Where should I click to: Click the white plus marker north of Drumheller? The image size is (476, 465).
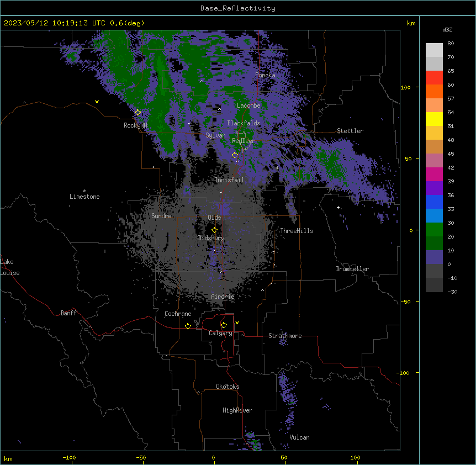click(x=338, y=207)
